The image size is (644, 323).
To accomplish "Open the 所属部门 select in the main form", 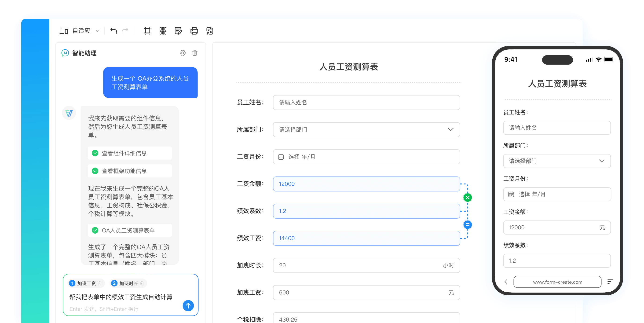I will pos(366,129).
